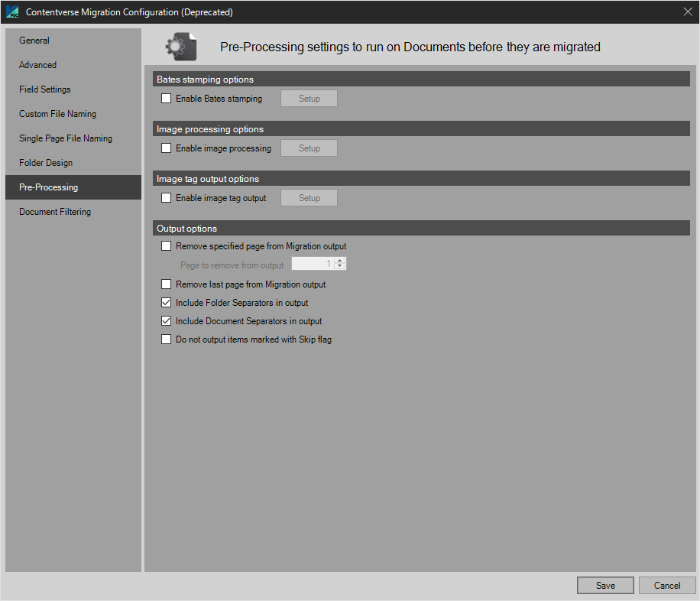Open the General settings page
The image size is (700, 601).
point(73,41)
